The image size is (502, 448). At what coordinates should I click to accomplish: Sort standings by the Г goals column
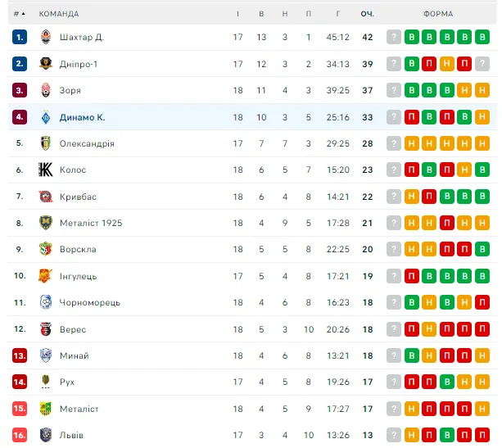pyautogui.click(x=337, y=14)
